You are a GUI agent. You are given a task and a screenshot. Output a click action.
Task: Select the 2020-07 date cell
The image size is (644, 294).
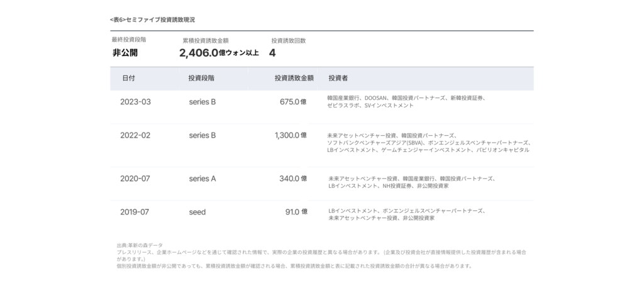click(135, 178)
